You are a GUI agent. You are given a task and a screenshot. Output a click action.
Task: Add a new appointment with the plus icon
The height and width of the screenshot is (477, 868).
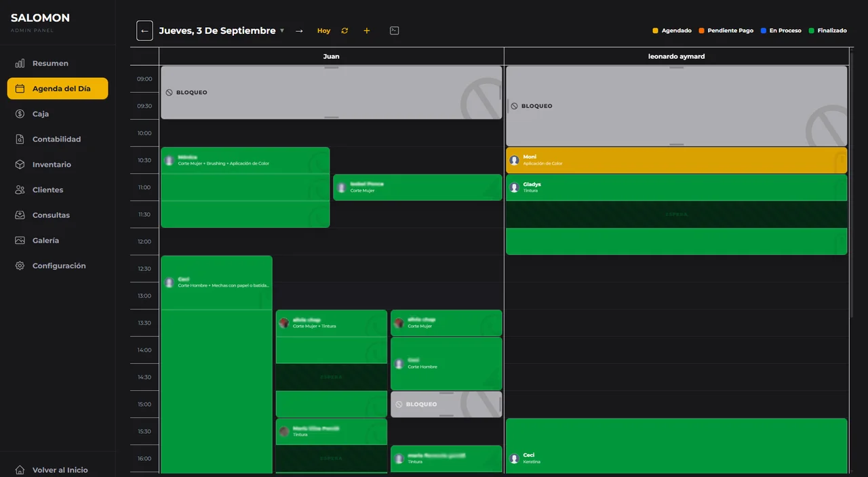click(367, 30)
